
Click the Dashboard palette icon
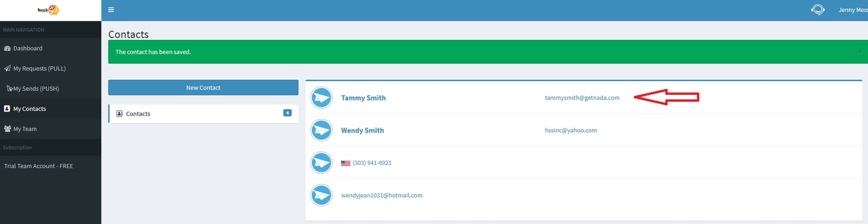(x=7, y=48)
